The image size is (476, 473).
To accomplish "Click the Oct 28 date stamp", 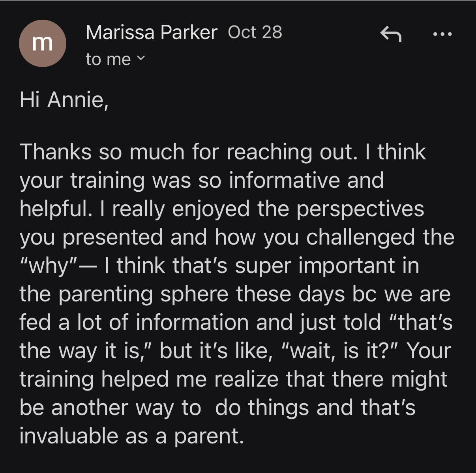I will click(255, 32).
